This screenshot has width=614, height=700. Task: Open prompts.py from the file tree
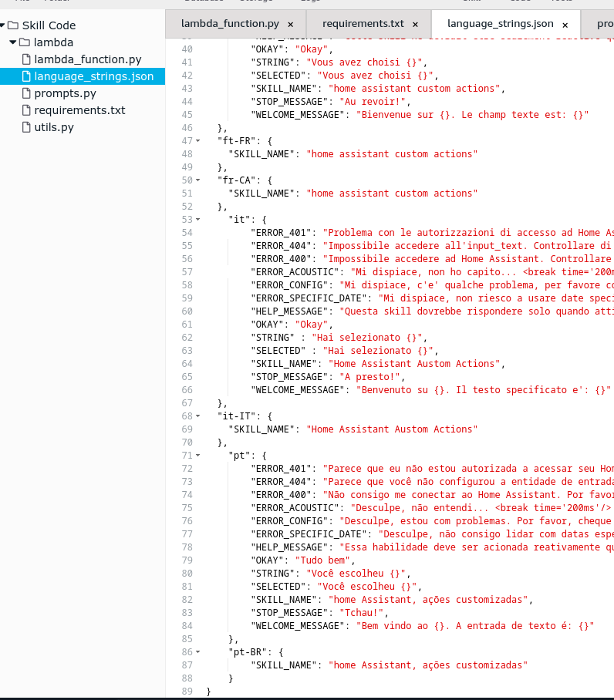(x=65, y=93)
